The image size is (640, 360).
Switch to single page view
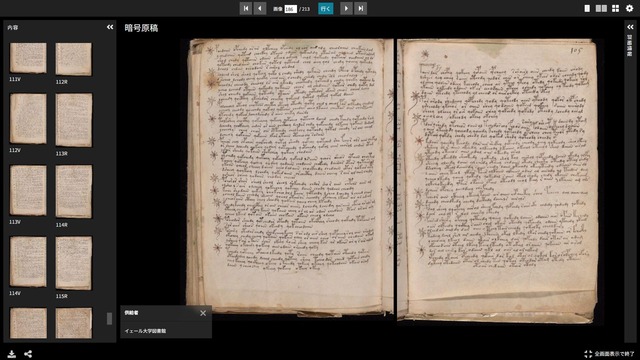coord(587,9)
